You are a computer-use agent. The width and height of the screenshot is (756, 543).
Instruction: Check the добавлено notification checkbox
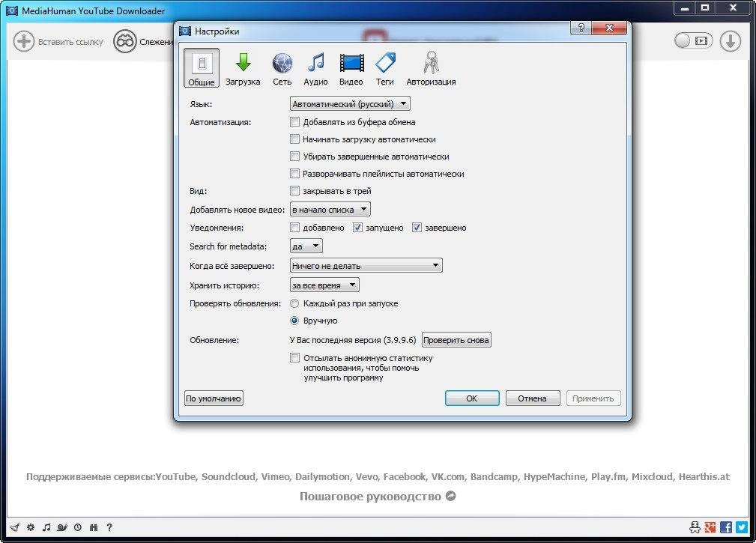point(294,228)
